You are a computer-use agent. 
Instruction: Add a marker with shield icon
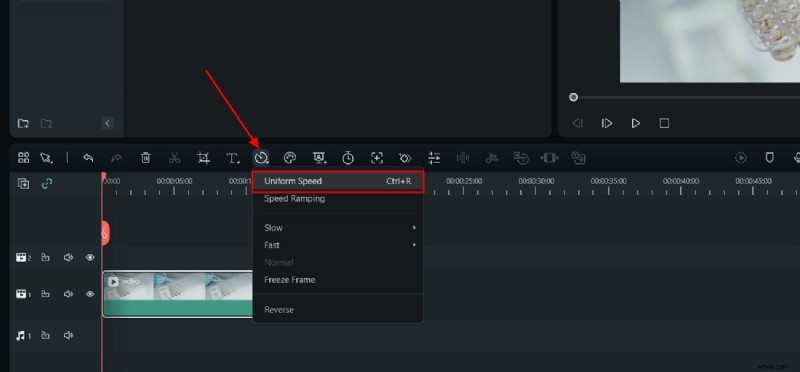(x=769, y=158)
